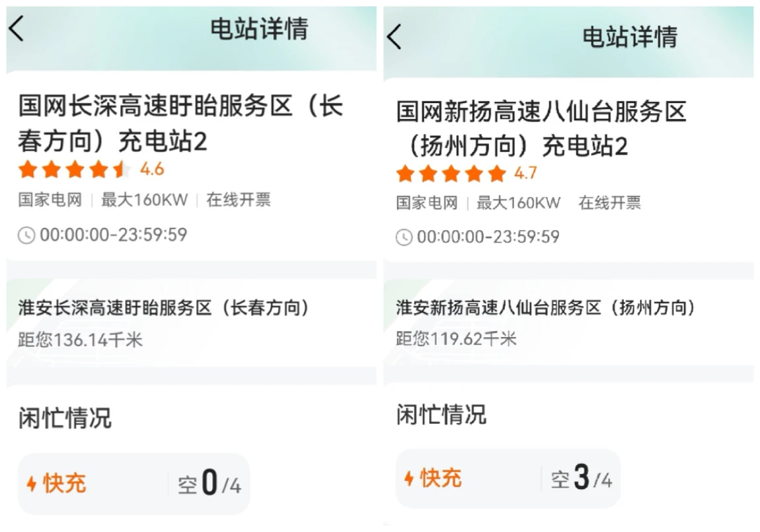Tap distance text 距您119.62千米

tap(456, 339)
